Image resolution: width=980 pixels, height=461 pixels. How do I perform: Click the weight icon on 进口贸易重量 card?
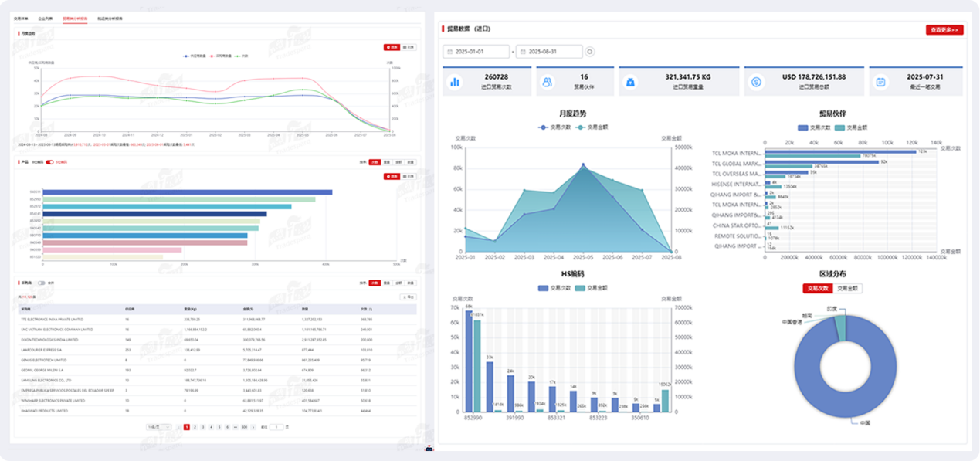630,81
